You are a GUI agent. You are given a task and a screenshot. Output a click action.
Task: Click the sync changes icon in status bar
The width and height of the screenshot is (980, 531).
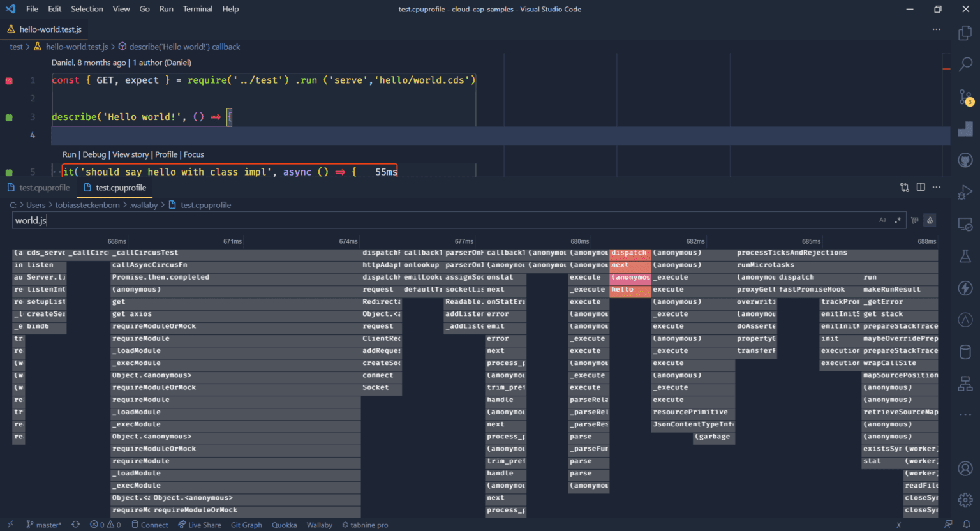click(x=75, y=524)
